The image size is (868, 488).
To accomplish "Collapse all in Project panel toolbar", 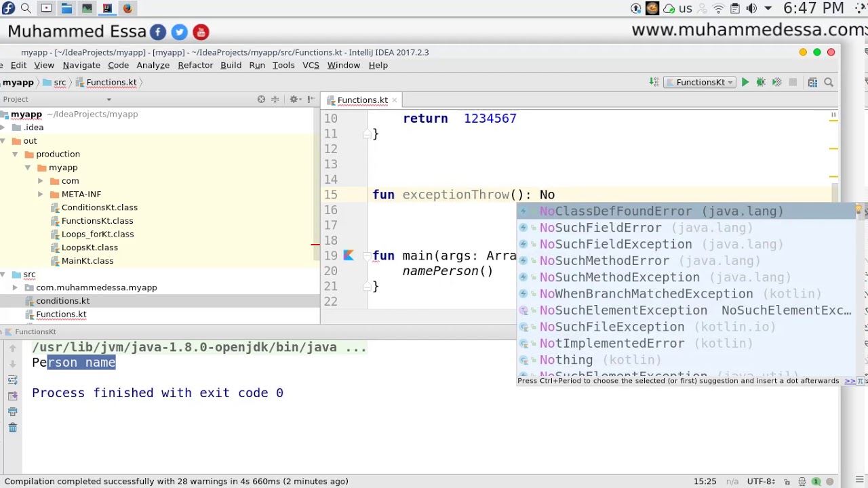I will pos(275,100).
